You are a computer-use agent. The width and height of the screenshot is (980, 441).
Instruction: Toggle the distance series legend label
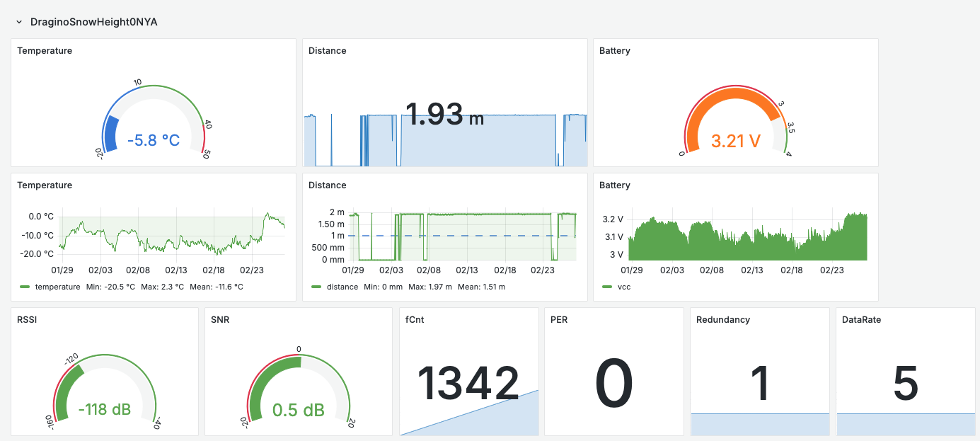pos(342,287)
